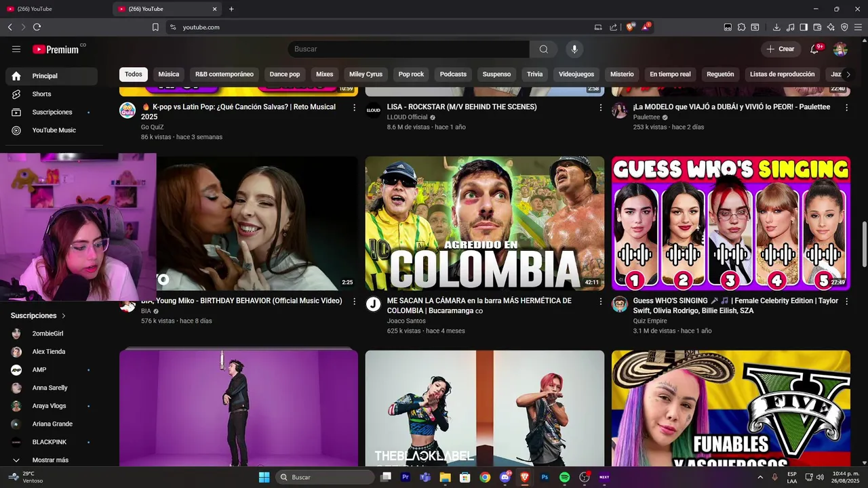Open options for LISA ROCKSTAR video
The height and width of the screenshot is (488, 868).
click(x=600, y=107)
